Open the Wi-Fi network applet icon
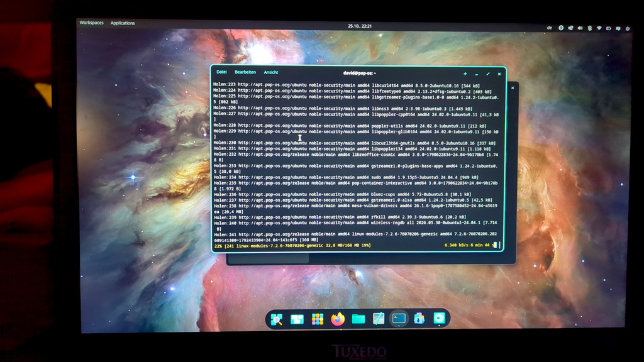The height and width of the screenshot is (362, 644). pyautogui.click(x=599, y=28)
